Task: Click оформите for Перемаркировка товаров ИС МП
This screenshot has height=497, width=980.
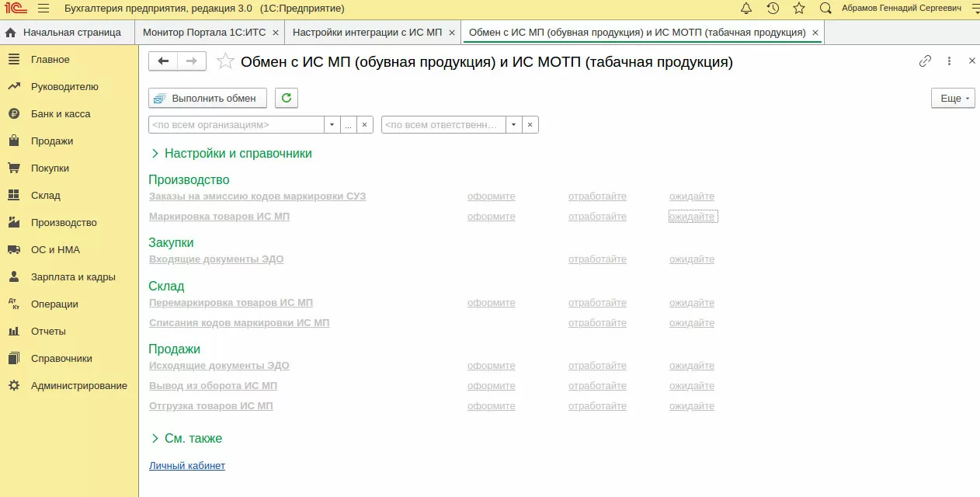Action: (x=492, y=303)
